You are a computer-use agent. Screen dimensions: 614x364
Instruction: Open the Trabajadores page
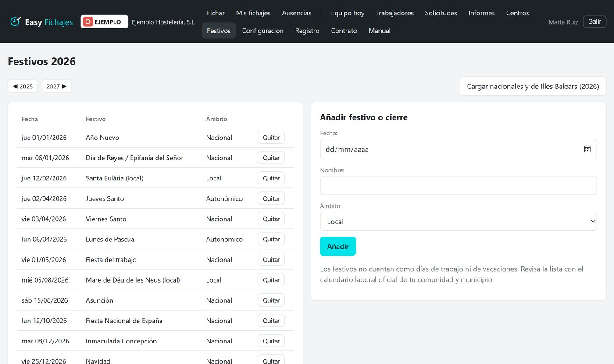[395, 13]
